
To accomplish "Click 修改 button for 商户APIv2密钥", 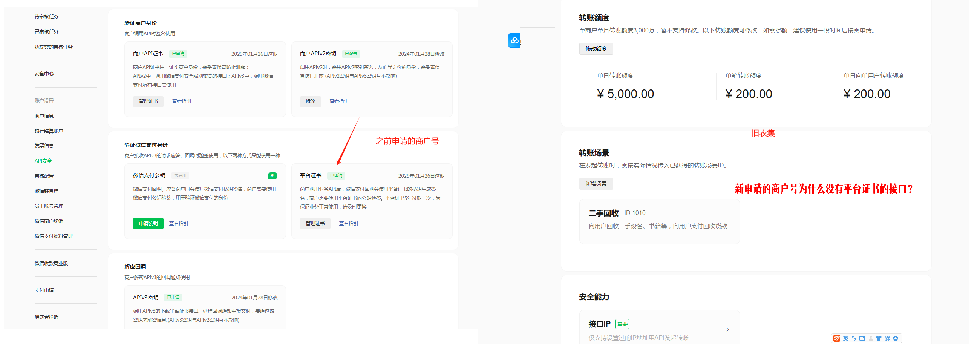I will (x=311, y=101).
